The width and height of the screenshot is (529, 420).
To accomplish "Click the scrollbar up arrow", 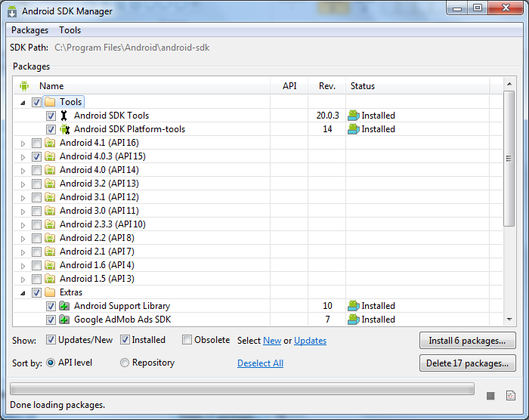I will click(509, 84).
